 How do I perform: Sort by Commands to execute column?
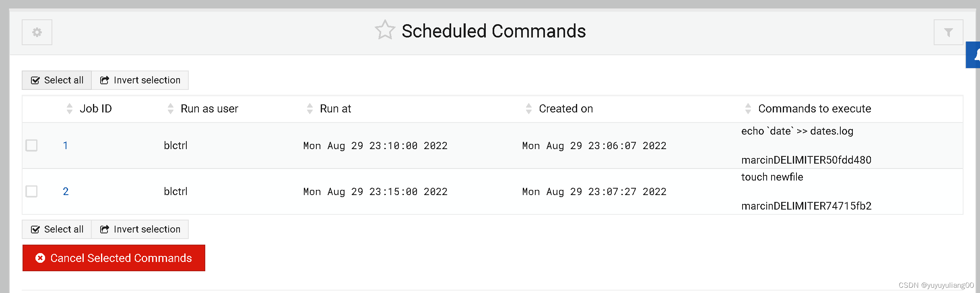[748, 108]
